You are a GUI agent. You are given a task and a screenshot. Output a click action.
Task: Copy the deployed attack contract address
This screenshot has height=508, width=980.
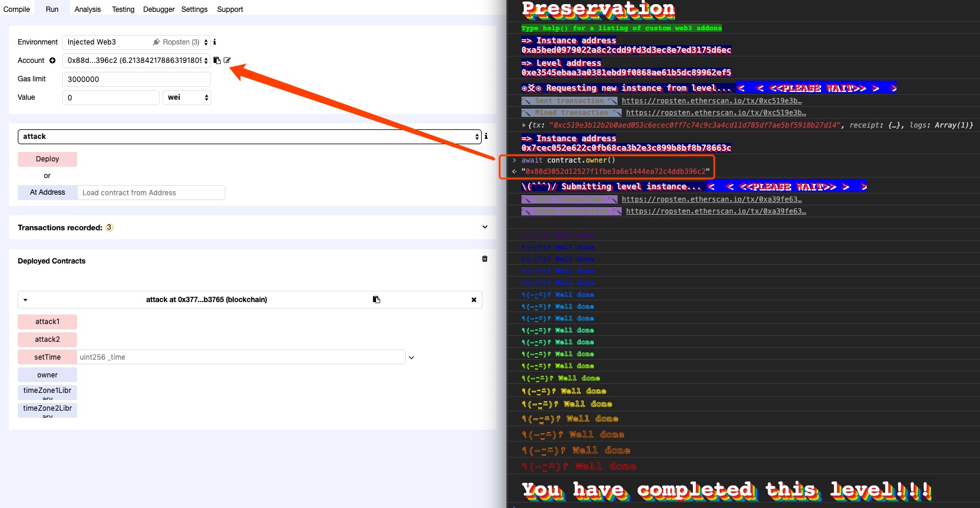click(x=376, y=300)
